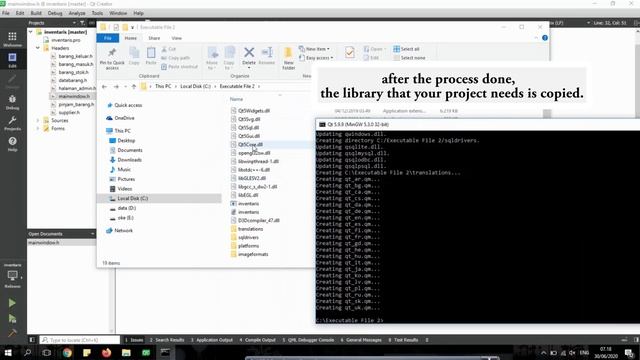The height and width of the screenshot is (360, 640).
Task: Click the Paste icon in Explorer ribbon
Action: (151, 56)
